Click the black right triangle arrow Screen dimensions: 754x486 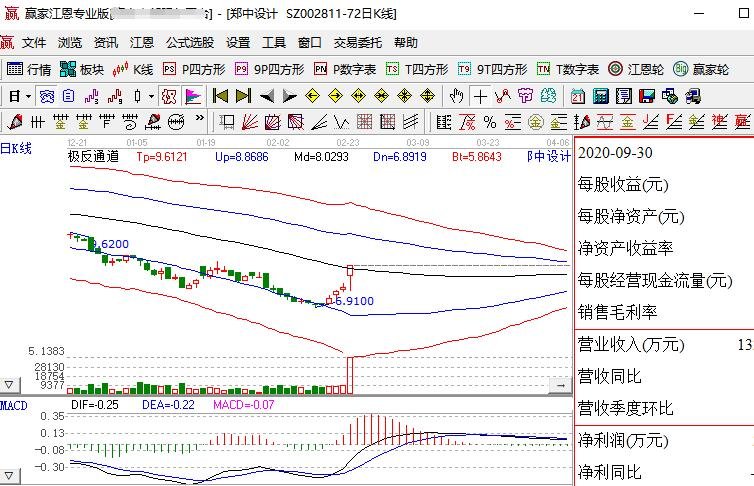[289, 97]
